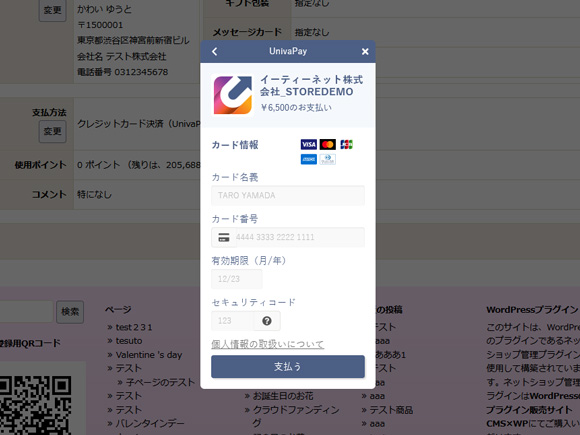The height and width of the screenshot is (435, 580).
Task: Open the クラウドファンディング link
Action: point(296,416)
